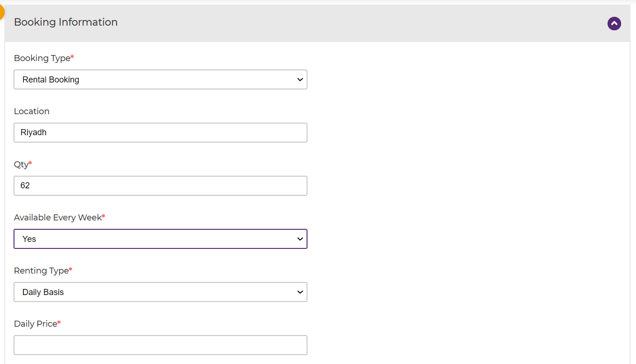This screenshot has width=636, height=364.
Task: Click the Booking Information section title
Action: point(66,22)
